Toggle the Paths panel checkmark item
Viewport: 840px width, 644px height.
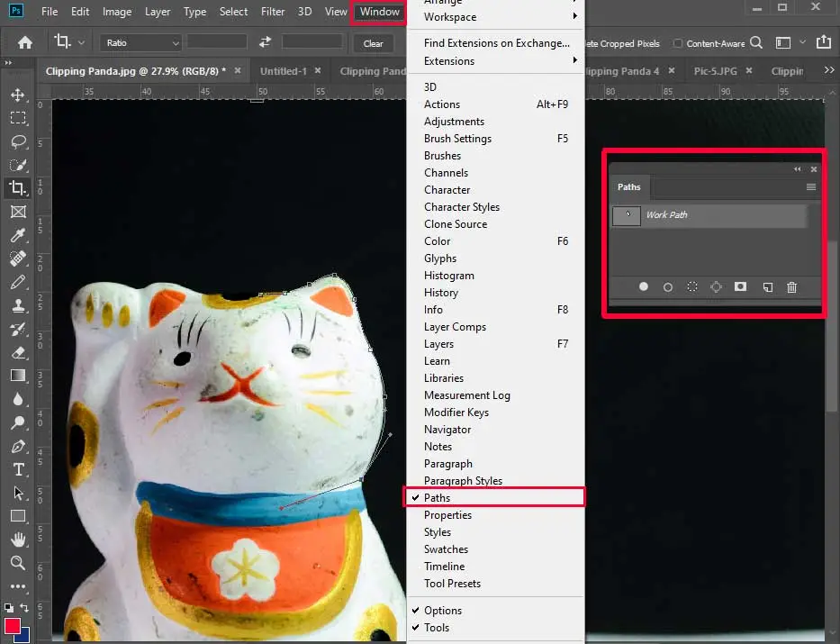(x=494, y=498)
